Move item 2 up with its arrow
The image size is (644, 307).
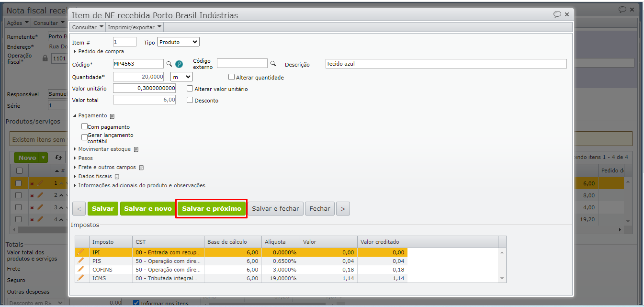tap(61, 195)
